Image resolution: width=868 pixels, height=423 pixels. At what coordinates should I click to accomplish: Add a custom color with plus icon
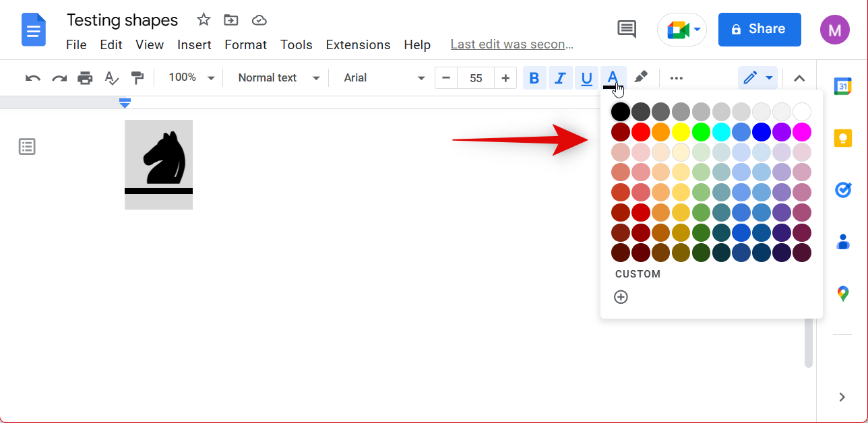(x=621, y=297)
